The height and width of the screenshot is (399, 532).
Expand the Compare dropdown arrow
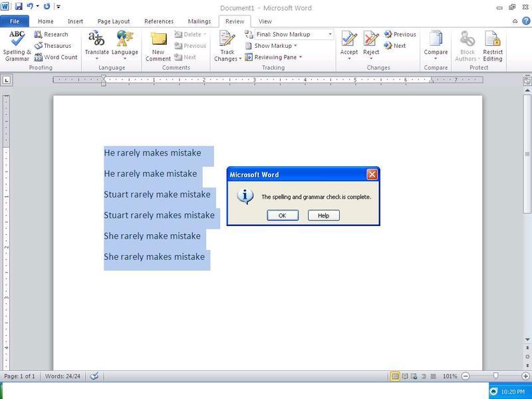[436, 59]
